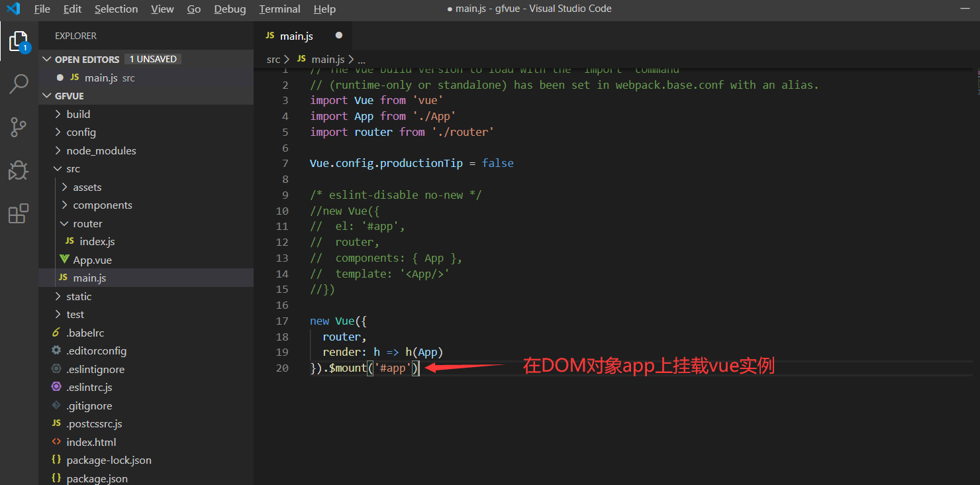Screen dimensions: 980x485
Task: Click unsaved dot beside main.js in Open Editors
Action: [x=60, y=78]
